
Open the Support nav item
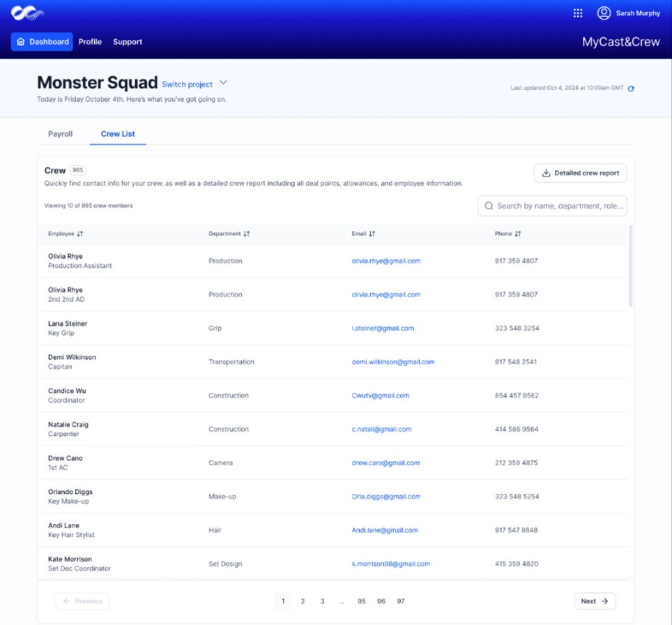click(128, 42)
